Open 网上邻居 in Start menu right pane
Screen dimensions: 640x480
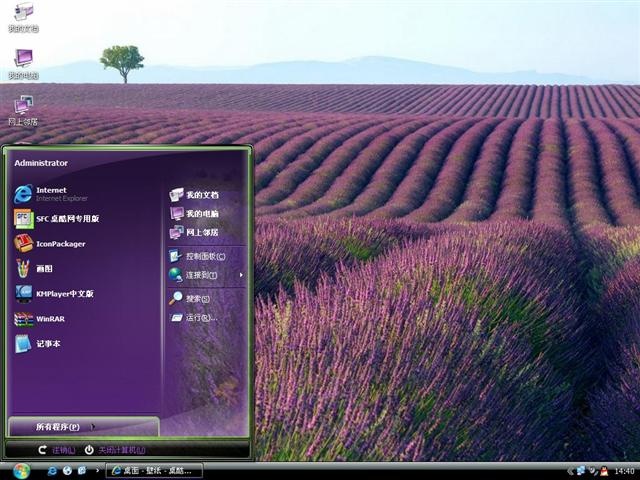[x=195, y=232]
